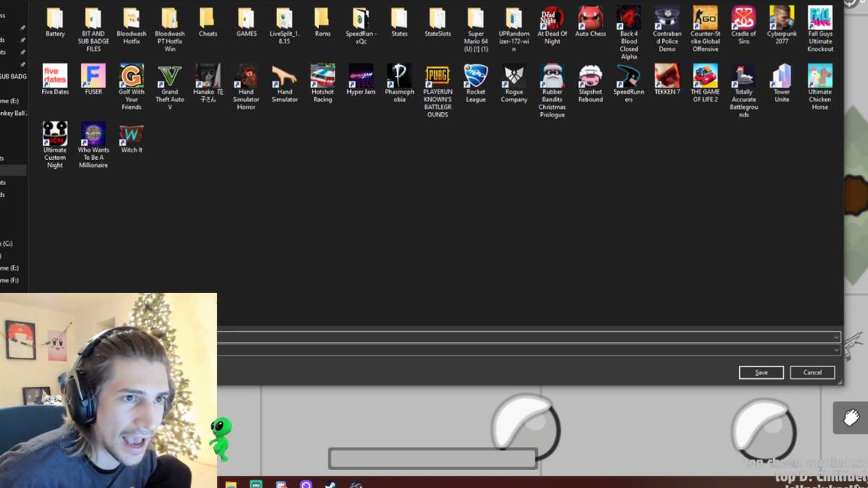Screen dimensions: 868x488
Task: Expand the save as type dropdown
Action: [836, 350]
